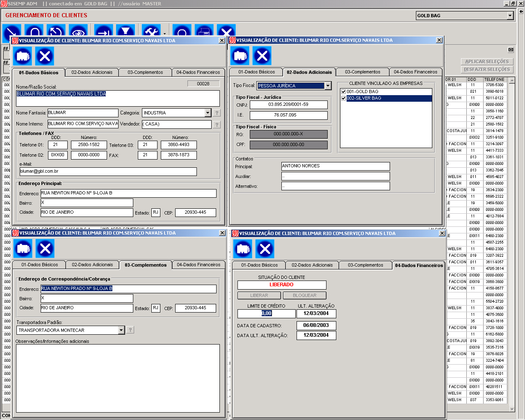Open 01-Dados Básicos tab in the Transportadora Padrão window
The image size is (525, 420).
40,265
